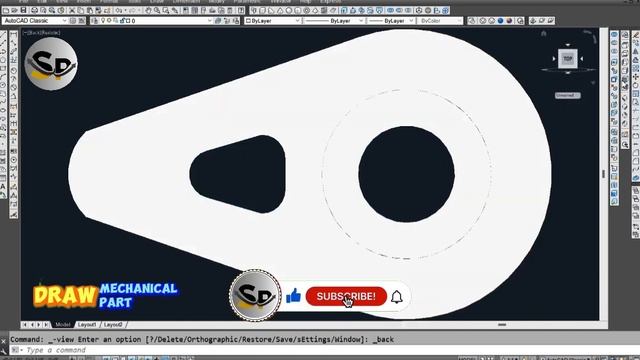
Task: Save the drawing using the Save icon
Action: point(23,10)
